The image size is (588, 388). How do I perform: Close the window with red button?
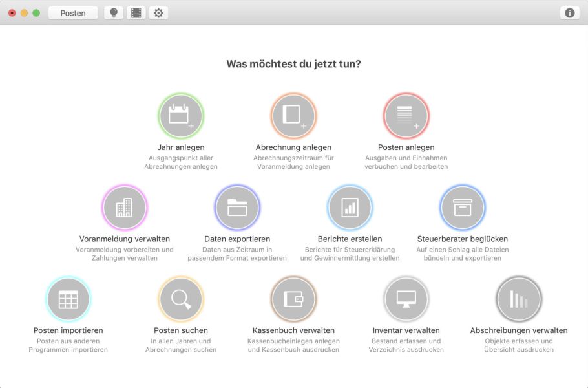coord(12,13)
